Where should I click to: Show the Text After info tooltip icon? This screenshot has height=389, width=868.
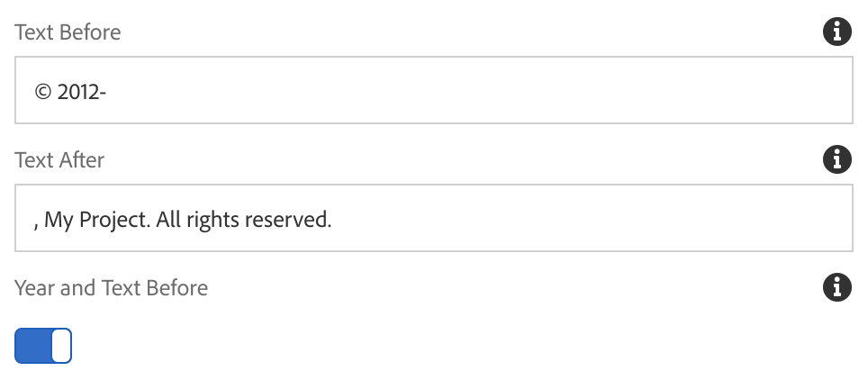pos(837,159)
